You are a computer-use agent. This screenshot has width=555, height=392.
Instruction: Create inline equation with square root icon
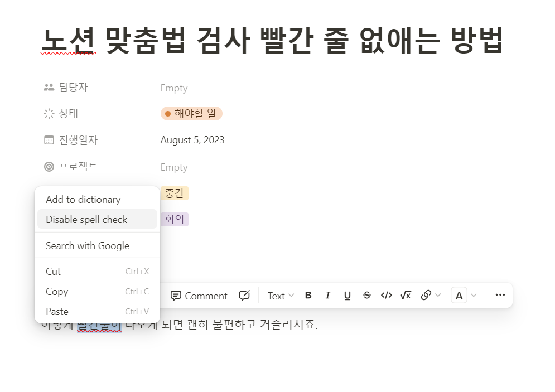point(406,295)
